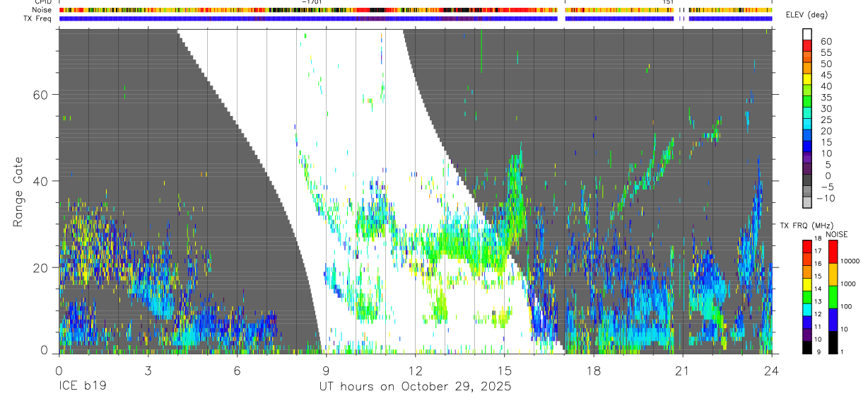Select the green 100–1000 NOISE colorbar swatch

[x=832, y=297]
